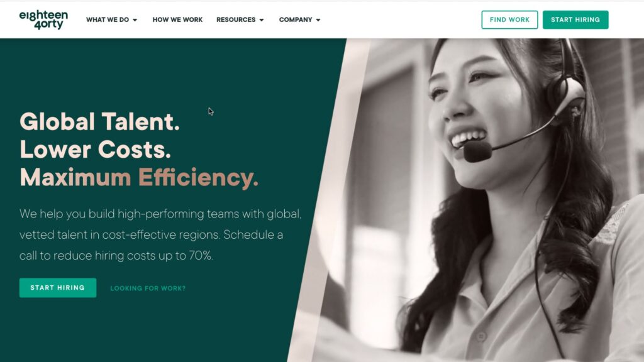This screenshot has width=644, height=362.
Task: Open the Resources menu item
Action: pos(236,19)
